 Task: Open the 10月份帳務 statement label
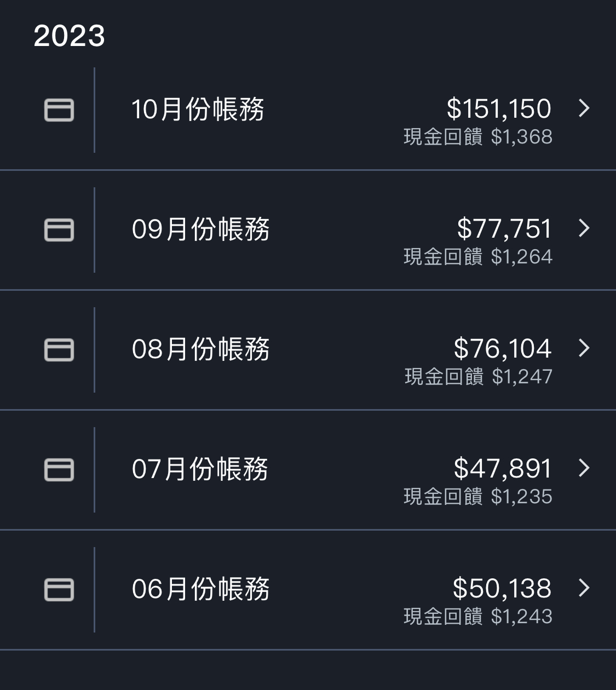tap(198, 109)
